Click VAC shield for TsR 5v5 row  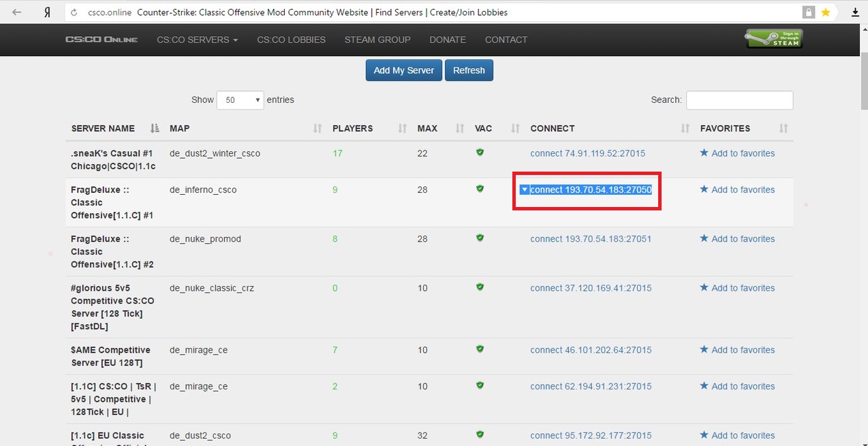point(480,385)
